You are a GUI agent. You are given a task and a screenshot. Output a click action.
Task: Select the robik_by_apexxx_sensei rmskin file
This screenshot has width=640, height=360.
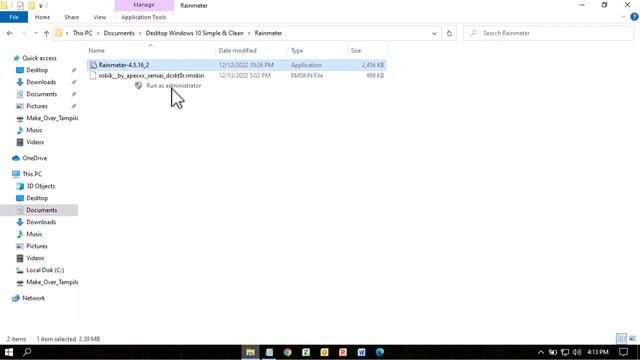coord(236,76)
